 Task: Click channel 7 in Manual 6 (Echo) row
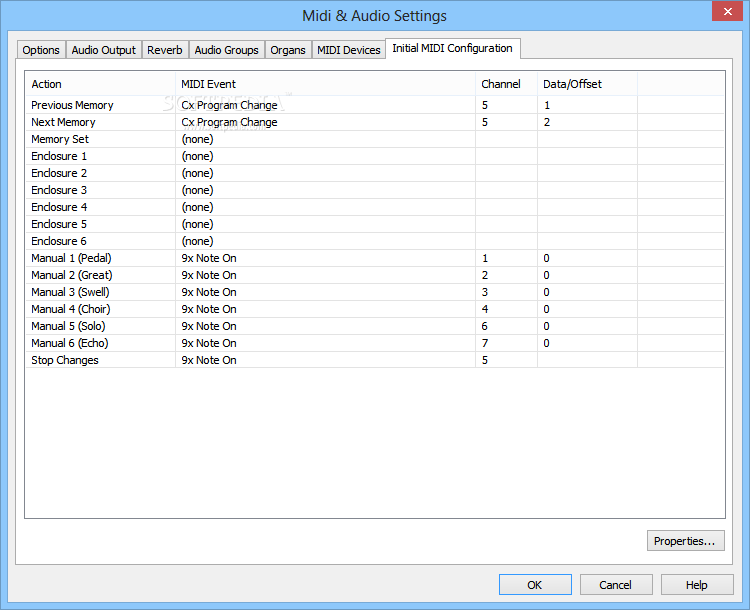pos(485,343)
